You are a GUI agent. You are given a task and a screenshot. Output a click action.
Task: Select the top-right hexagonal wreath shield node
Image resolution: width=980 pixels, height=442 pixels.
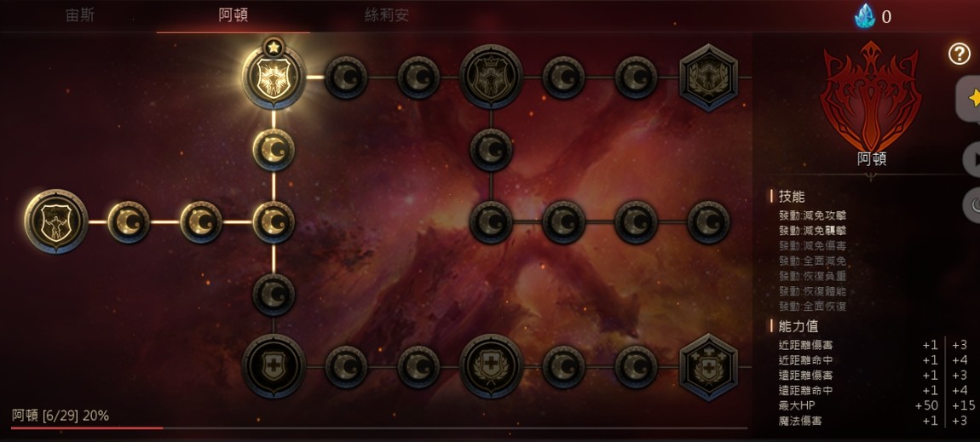coord(709,77)
